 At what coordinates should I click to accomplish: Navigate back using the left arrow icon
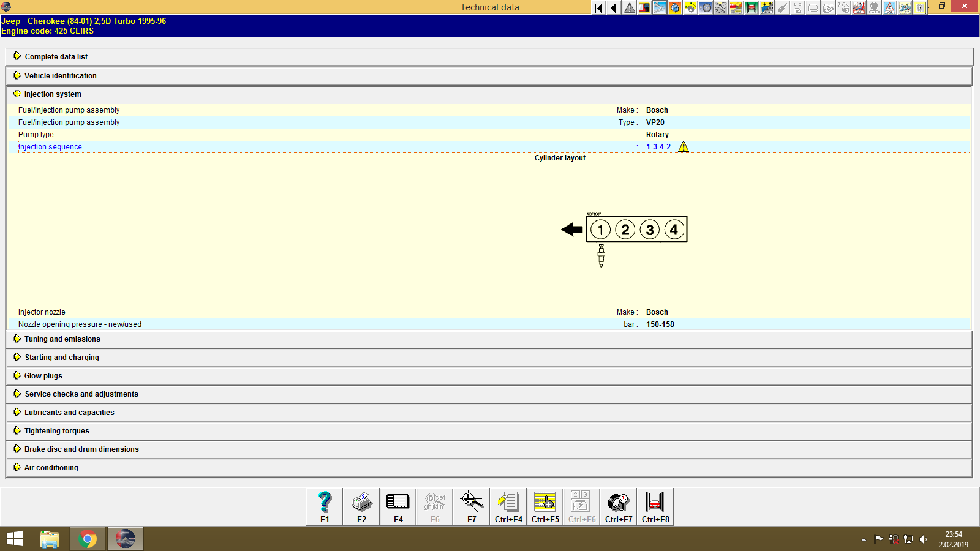point(613,8)
